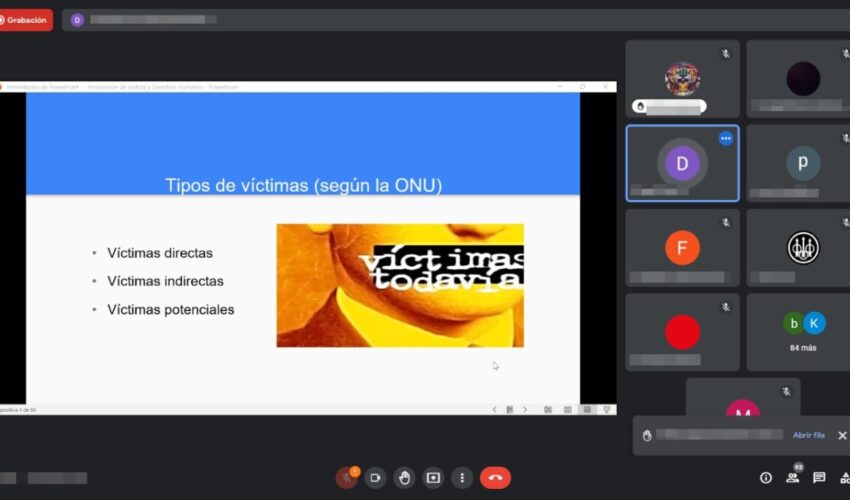
Task: Select participant F's video tile
Action: [x=682, y=248]
